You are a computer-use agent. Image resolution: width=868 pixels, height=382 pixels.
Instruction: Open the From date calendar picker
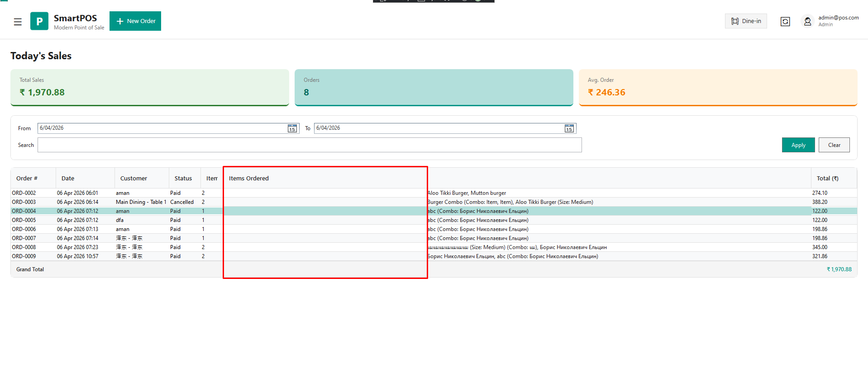[292, 129]
